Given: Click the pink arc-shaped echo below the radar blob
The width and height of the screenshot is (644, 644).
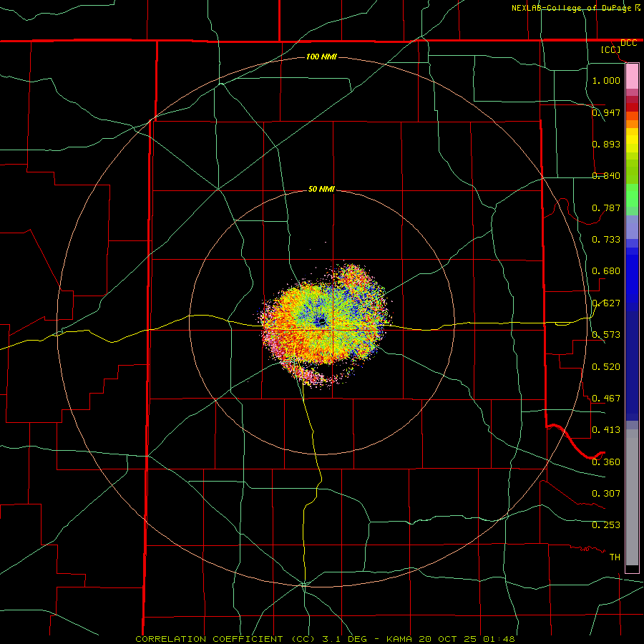Looking at the screenshot, I should coord(316,376).
